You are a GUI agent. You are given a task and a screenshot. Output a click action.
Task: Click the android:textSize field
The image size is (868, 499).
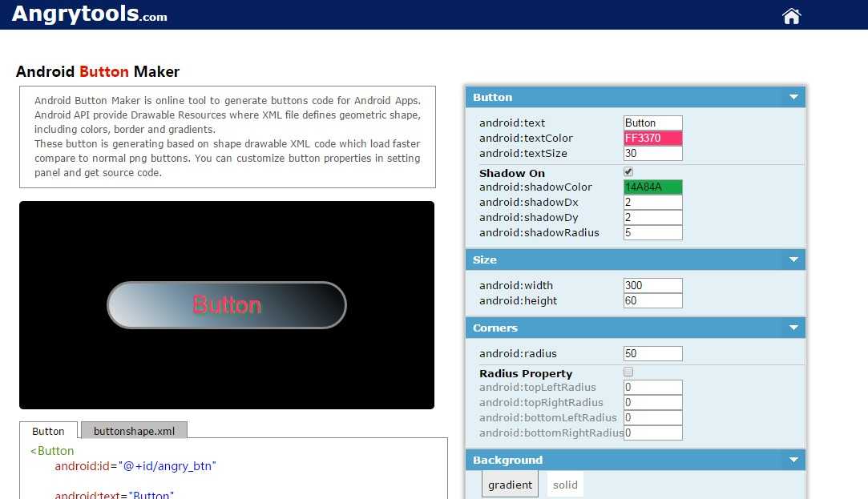[x=652, y=153]
